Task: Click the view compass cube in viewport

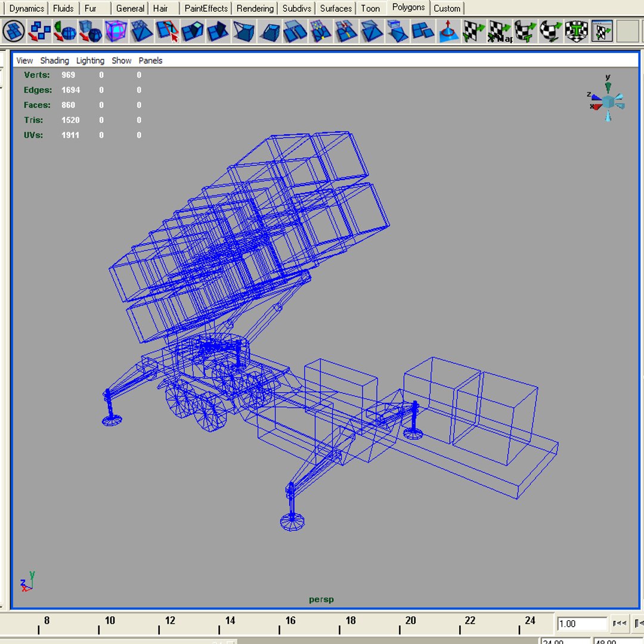Action: point(608,101)
